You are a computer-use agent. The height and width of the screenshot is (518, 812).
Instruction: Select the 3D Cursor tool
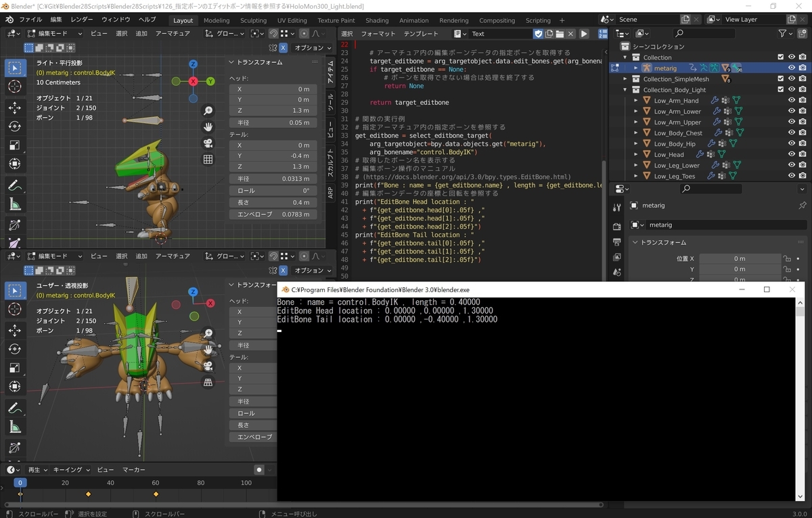[x=15, y=86]
